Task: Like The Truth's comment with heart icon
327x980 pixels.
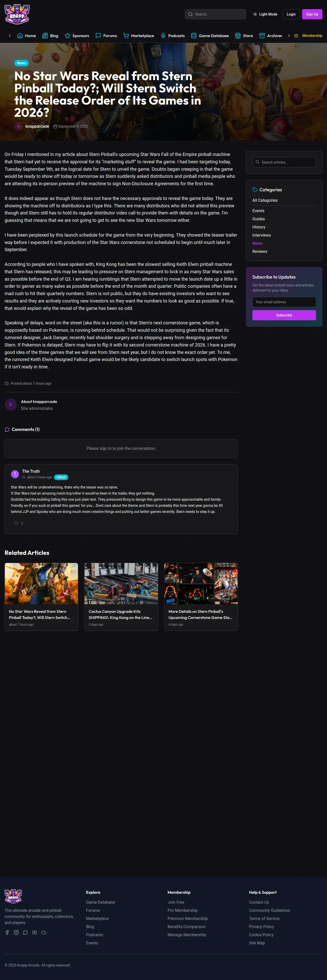Action: 16,523
